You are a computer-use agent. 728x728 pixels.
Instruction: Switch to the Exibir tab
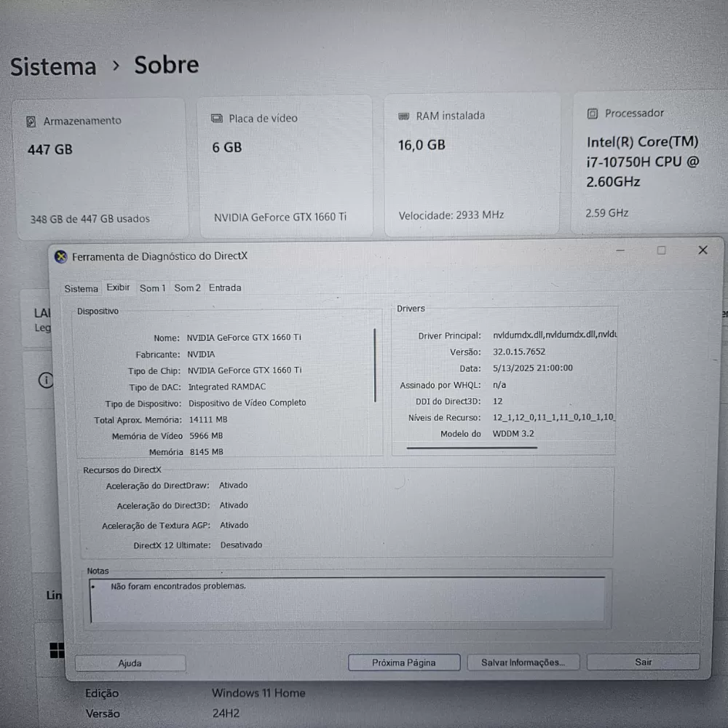(119, 288)
